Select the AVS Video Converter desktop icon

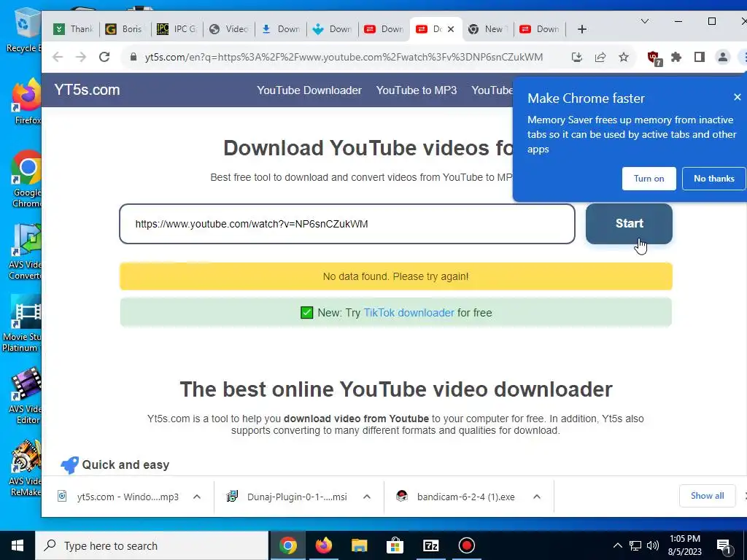[25, 252]
